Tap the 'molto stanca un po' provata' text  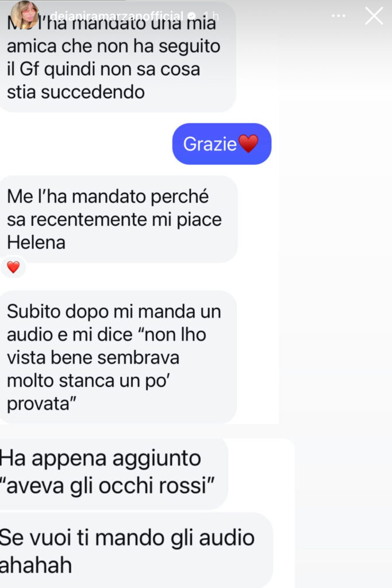click(89, 392)
